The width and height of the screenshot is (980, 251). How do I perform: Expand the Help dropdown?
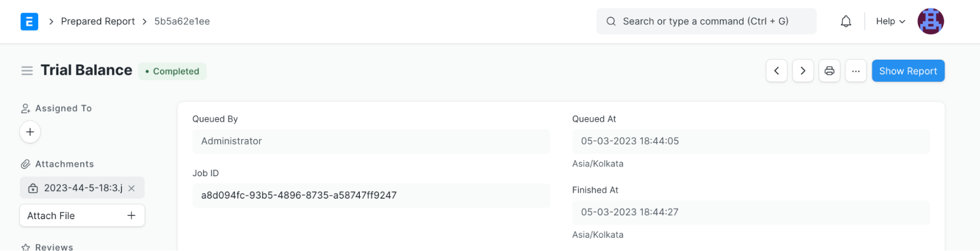coord(890,22)
